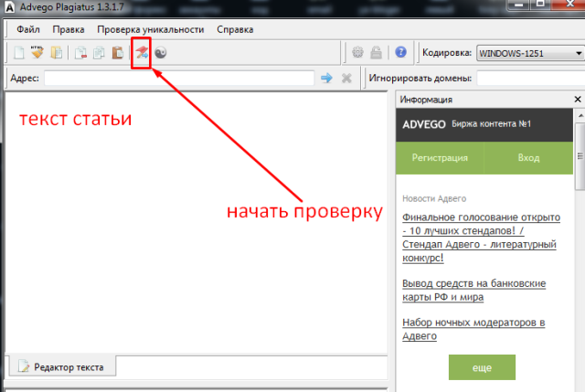Click Advego app logo in title bar
Screen dimensions: 585x392
(8, 7)
